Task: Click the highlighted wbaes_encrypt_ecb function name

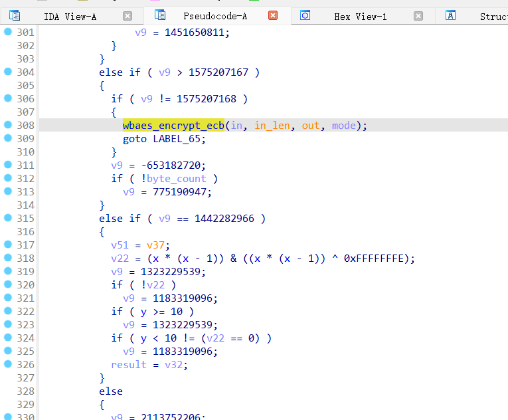Action: 173,125
